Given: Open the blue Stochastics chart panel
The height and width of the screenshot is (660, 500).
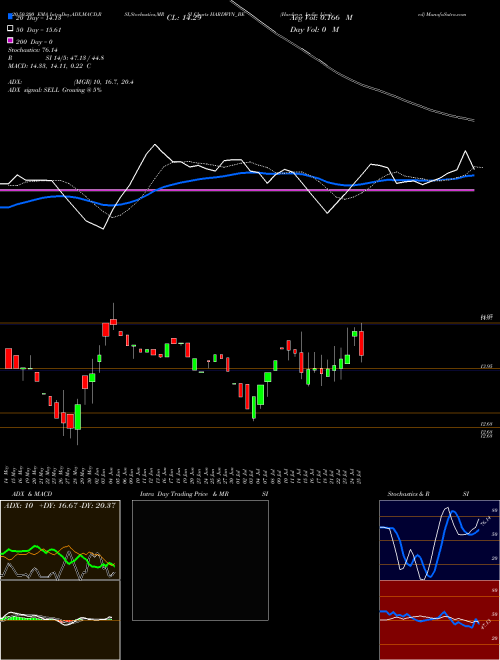Looking at the screenshot, I should point(439,540).
